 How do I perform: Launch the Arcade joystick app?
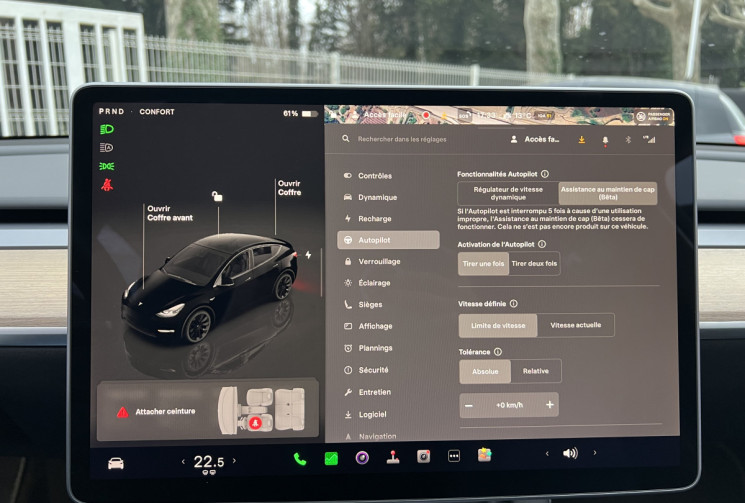click(393, 457)
